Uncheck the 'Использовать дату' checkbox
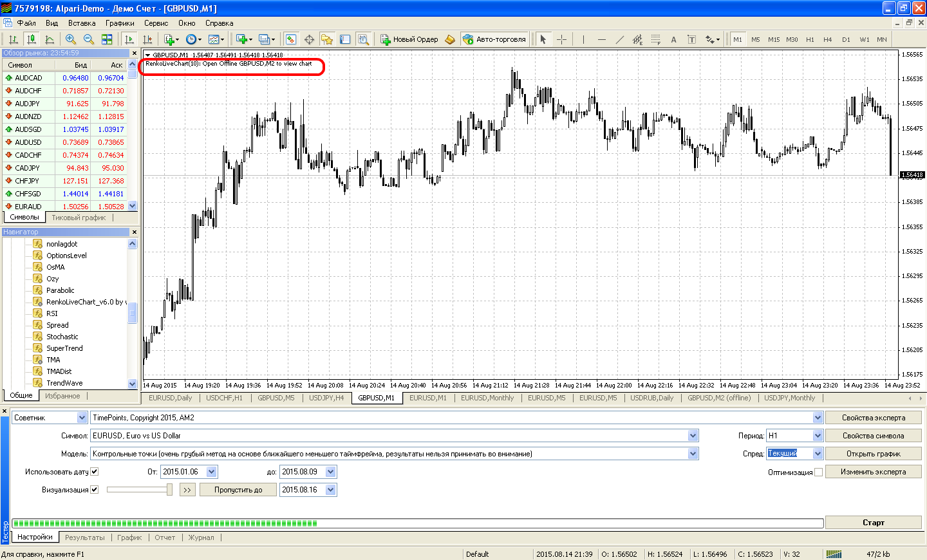This screenshot has height=560, width=927. point(95,472)
